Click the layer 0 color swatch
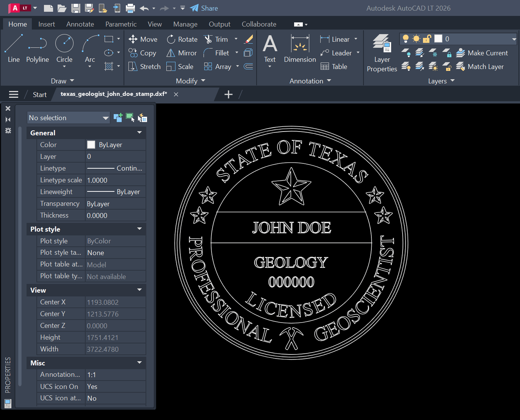Image resolution: width=520 pixels, height=420 pixels. click(x=439, y=39)
